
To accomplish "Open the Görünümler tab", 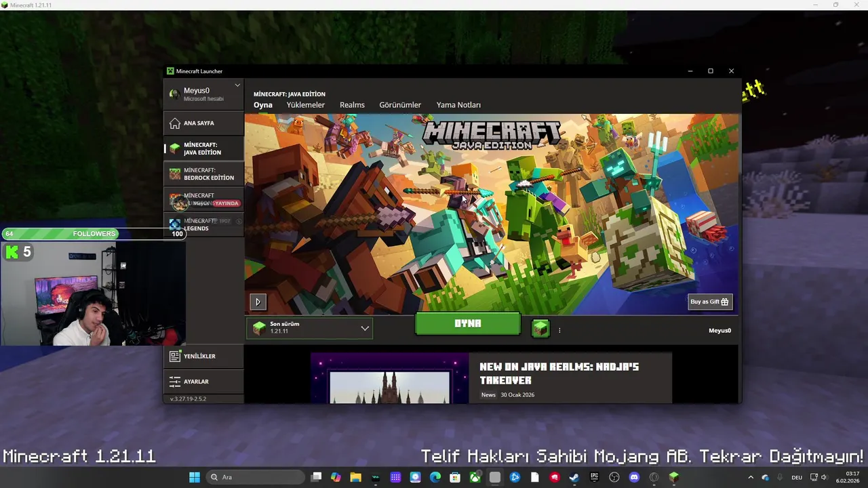I will click(x=400, y=105).
